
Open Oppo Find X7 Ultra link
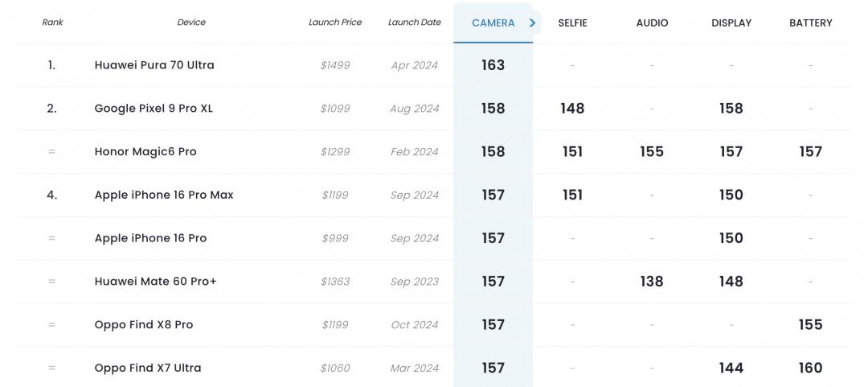pyautogui.click(x=148, y=368)
